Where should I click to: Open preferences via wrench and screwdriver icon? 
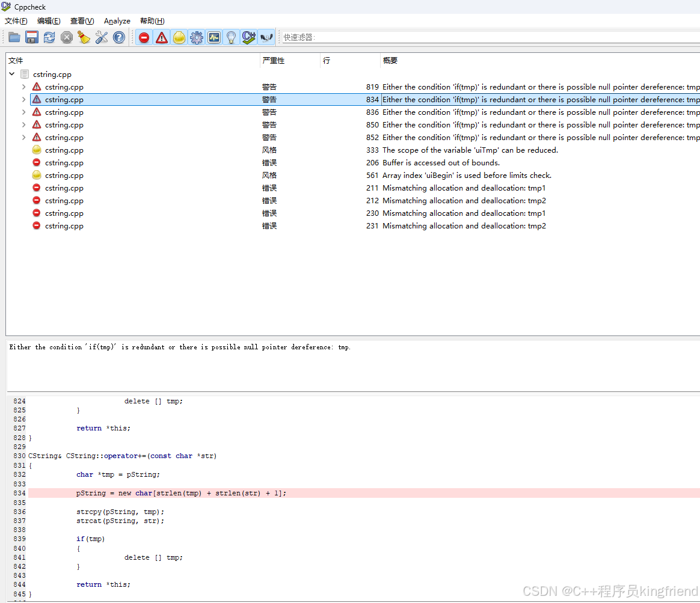(102, 37)
